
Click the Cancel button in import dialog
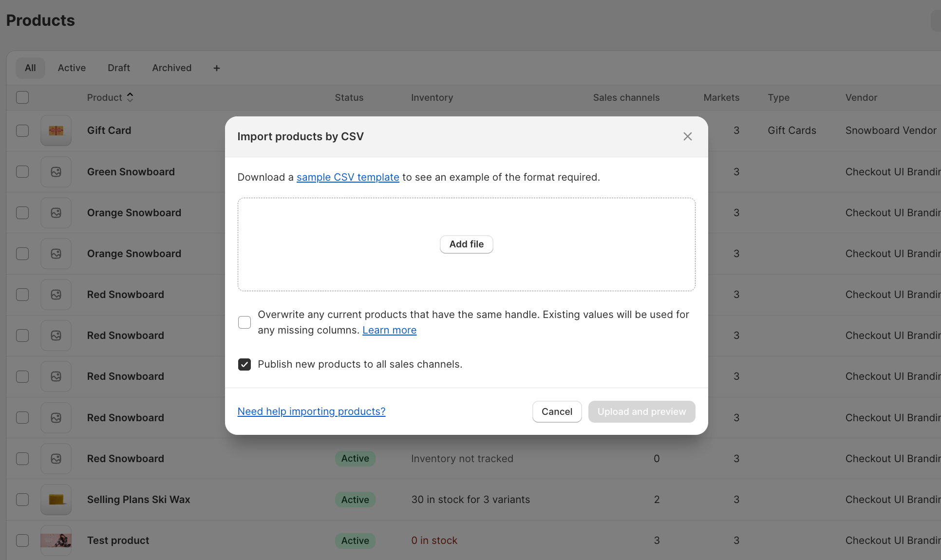(x=557, y=411)
